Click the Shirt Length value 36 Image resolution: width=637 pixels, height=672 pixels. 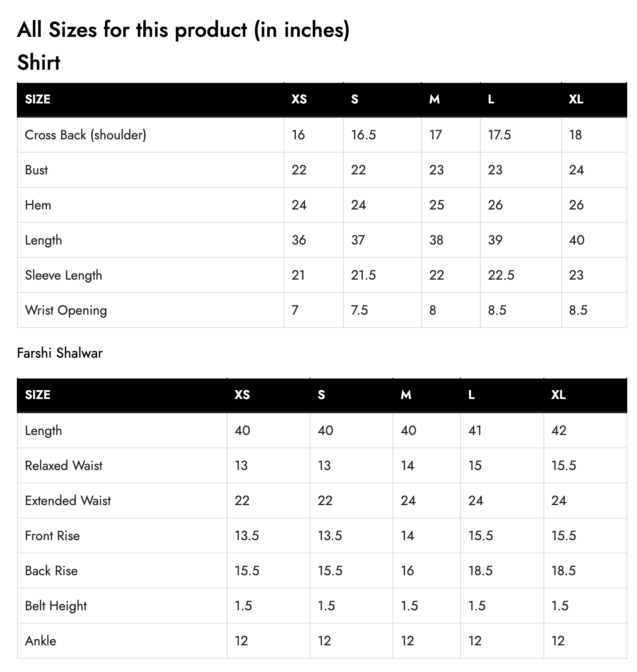pyautogui.click(x=299, y=240)
